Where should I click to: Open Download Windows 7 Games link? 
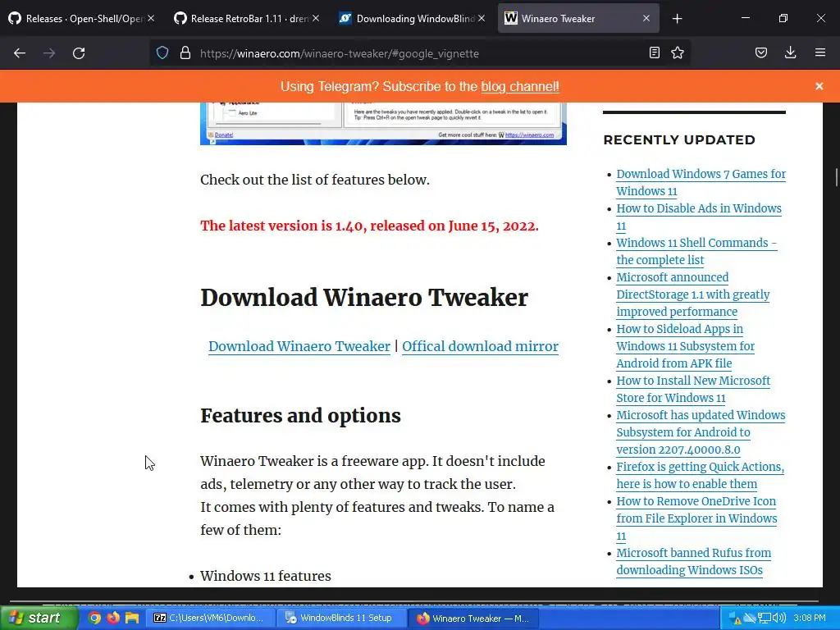[701, 183]
